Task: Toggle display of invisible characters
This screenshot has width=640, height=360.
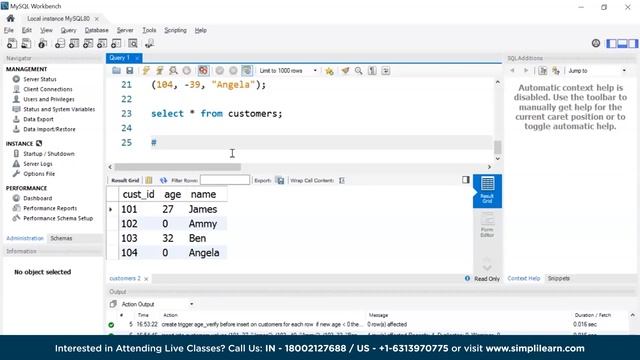Action: click(x=372, y=71)
